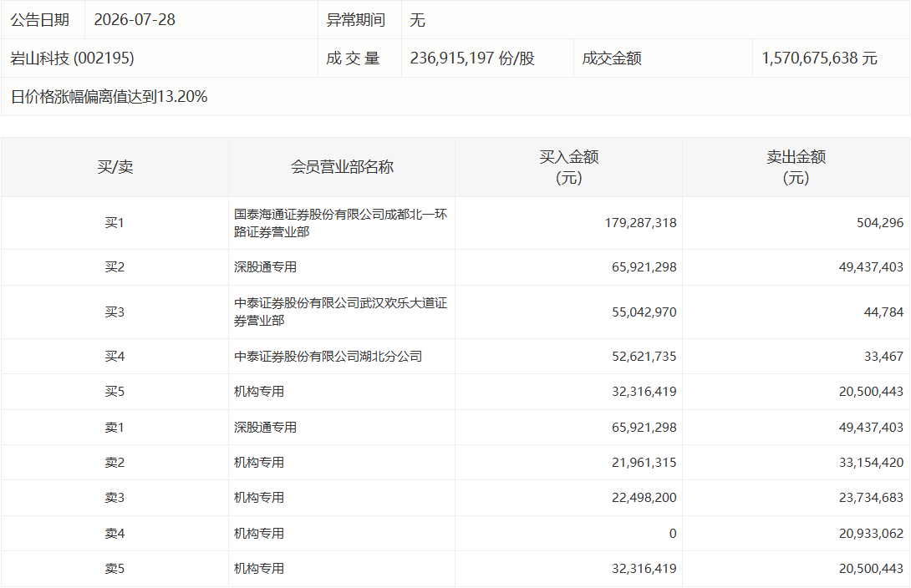Image resolution: width=911 pixels, height=588 pixels.
Task: Click 机构专用 in the 买5 row
Action: (x=259, y=392)
